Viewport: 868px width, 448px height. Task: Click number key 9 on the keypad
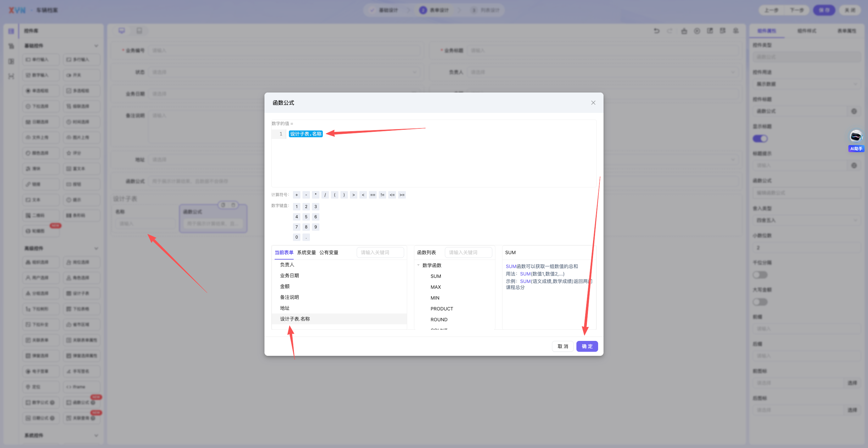pos(316,227)
